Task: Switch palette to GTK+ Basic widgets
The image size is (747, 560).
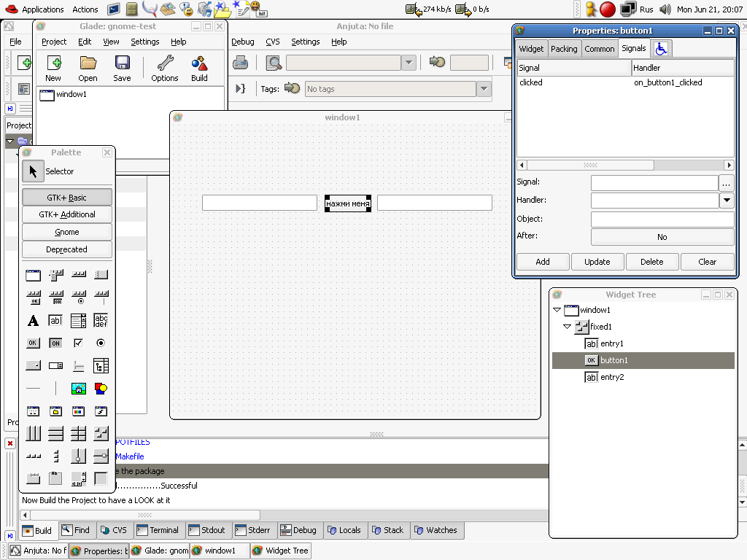Action: 66,198
